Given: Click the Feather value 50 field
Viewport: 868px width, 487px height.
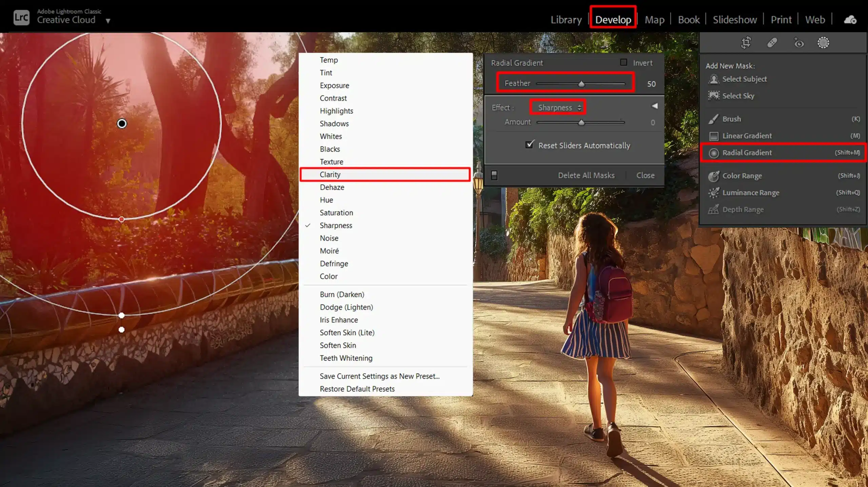Looking at the screenshot, I should click(x=651, y=84).
